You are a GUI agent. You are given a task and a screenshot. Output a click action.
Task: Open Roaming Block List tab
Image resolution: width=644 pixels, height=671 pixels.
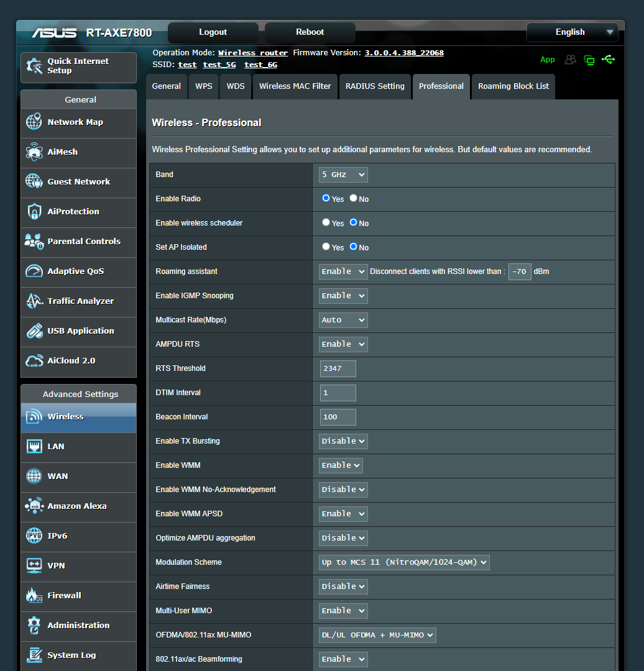(513, 86)
